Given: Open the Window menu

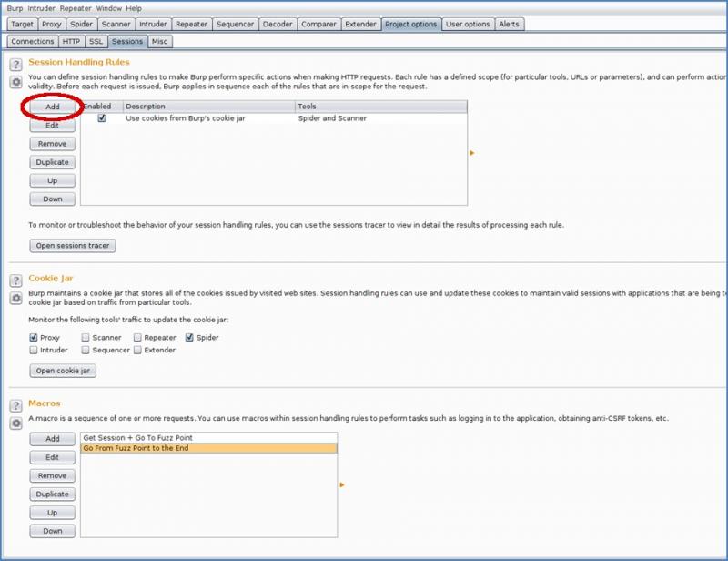Looking at the screenshot, I should (x=108, y=8).
